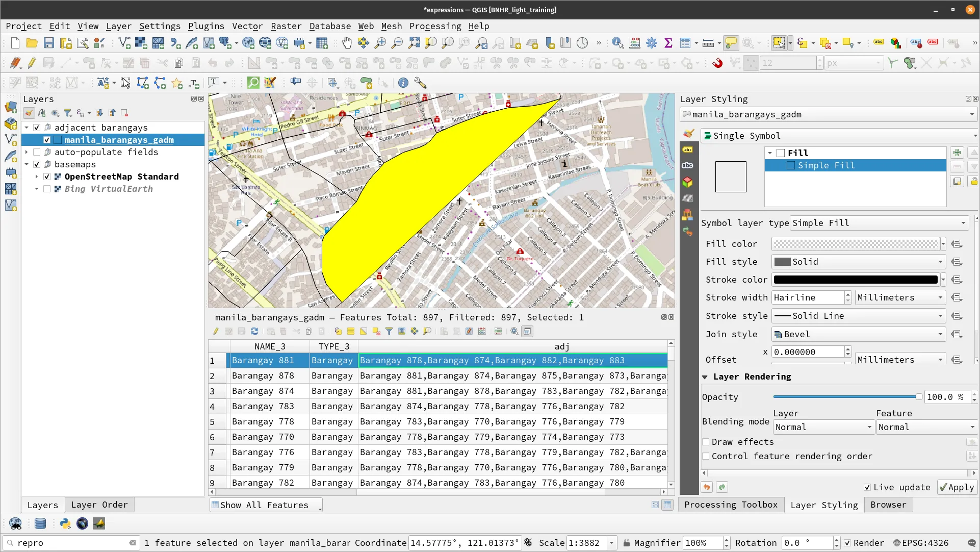Select the Pan Map hand tool
This screenshot has height=552, width=980.
[347, 43]
